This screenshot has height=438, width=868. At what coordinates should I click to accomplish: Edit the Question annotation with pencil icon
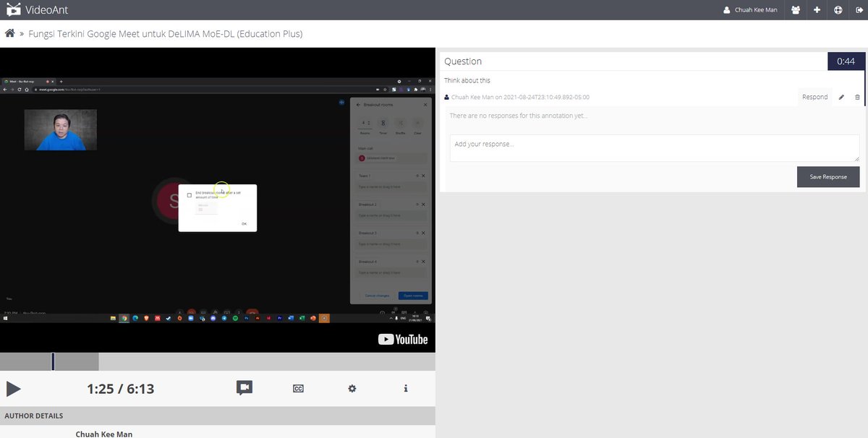[x=841, y=97]
